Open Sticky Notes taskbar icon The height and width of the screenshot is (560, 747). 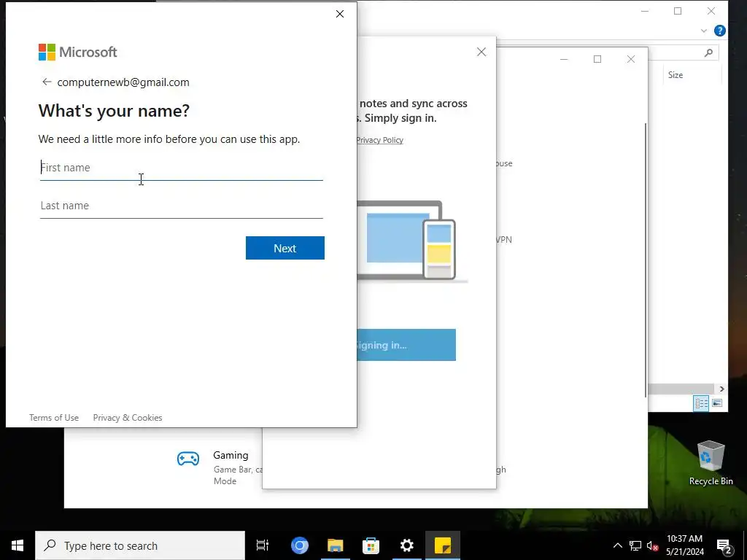(443, 545)
